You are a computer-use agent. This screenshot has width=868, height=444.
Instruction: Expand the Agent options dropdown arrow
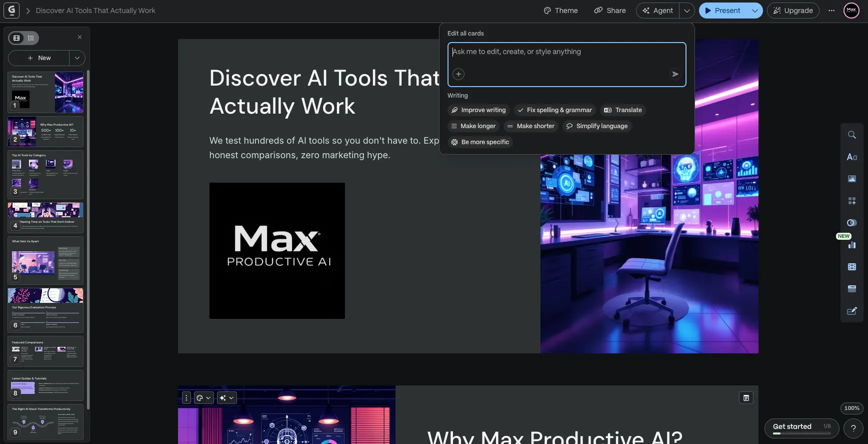click(687, 11)
